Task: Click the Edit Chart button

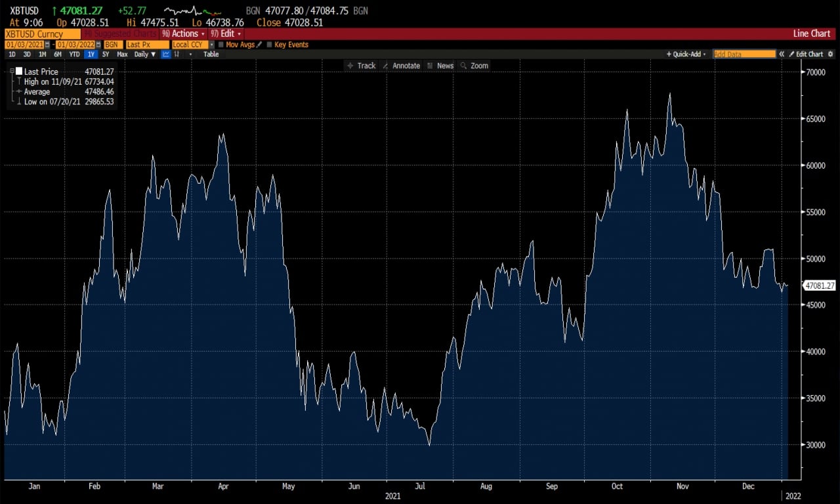Action: pos(806,54)
